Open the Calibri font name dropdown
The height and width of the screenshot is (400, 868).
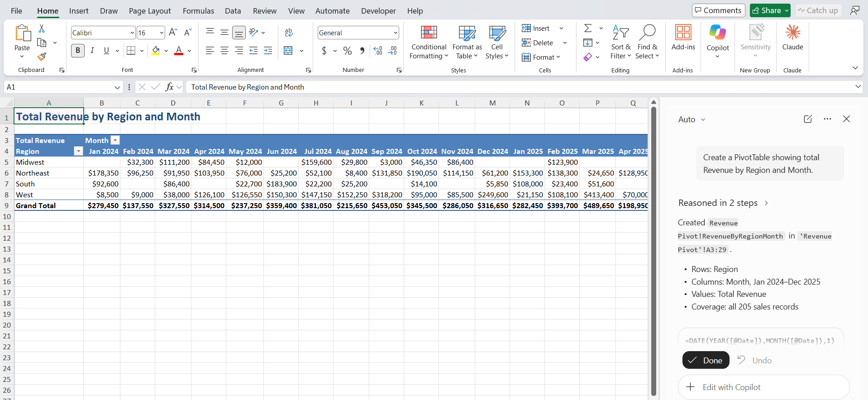point(132,33)
